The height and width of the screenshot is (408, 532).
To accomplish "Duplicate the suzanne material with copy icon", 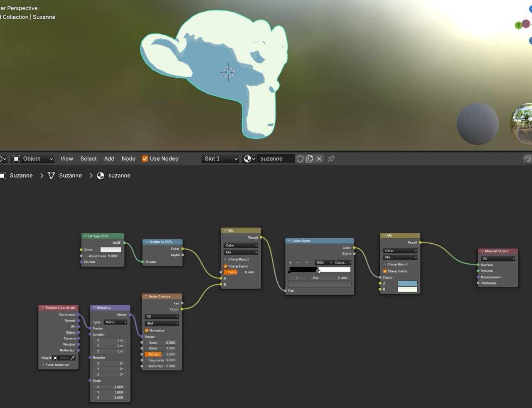I will pyautogui.click(x=310, y=158).
